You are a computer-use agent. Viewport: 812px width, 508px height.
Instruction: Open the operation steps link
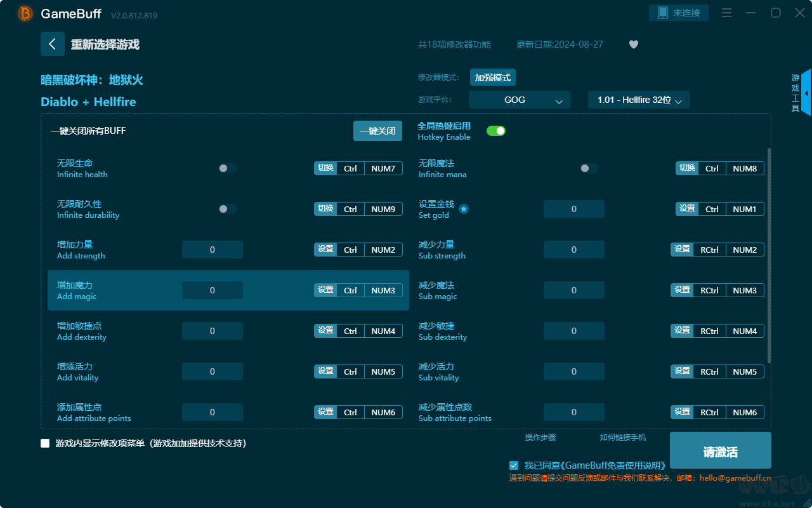click(540, 438)
